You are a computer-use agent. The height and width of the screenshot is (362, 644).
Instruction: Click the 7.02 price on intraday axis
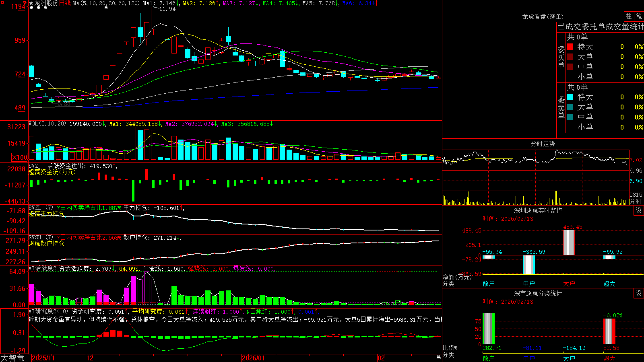[x=636, y=160]
